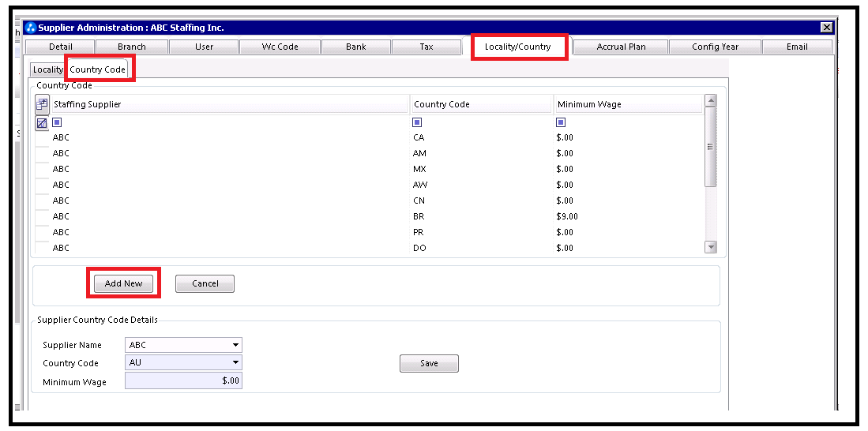Click the Staffing Supplier column filter icon
Viewport: 868px width, 431px height.
(56, 122)
